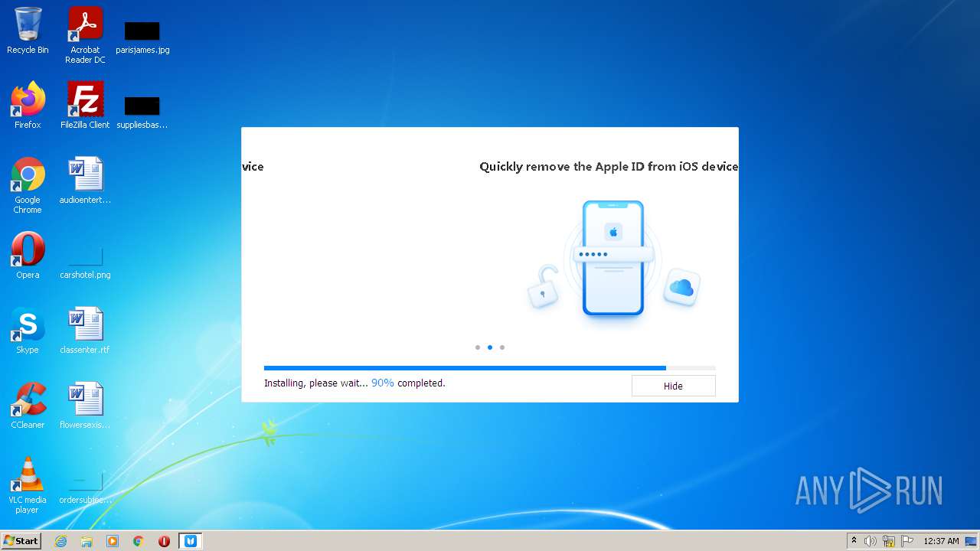This screenshot has width=980, height=551.
Task: Show hidden system tray icons
Action: pos(854,541)
